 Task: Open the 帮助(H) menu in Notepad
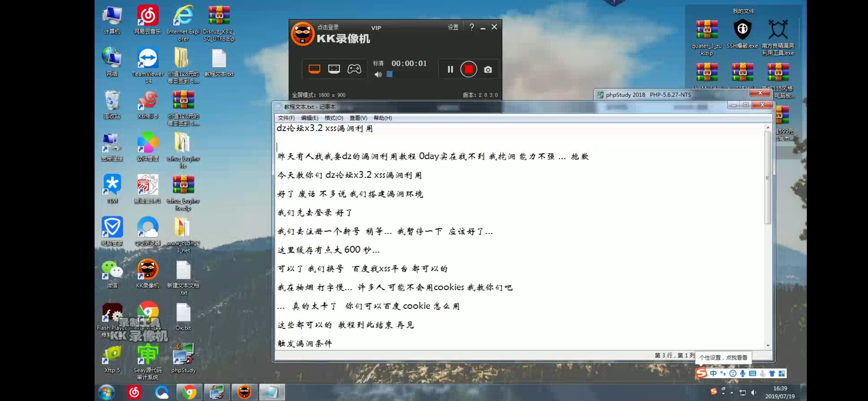(382, 118)
